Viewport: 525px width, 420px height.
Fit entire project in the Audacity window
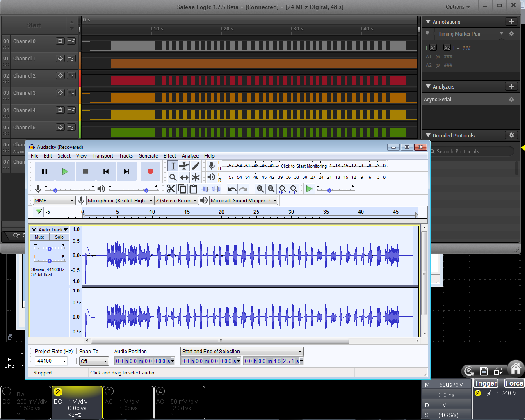click(293, 189)
